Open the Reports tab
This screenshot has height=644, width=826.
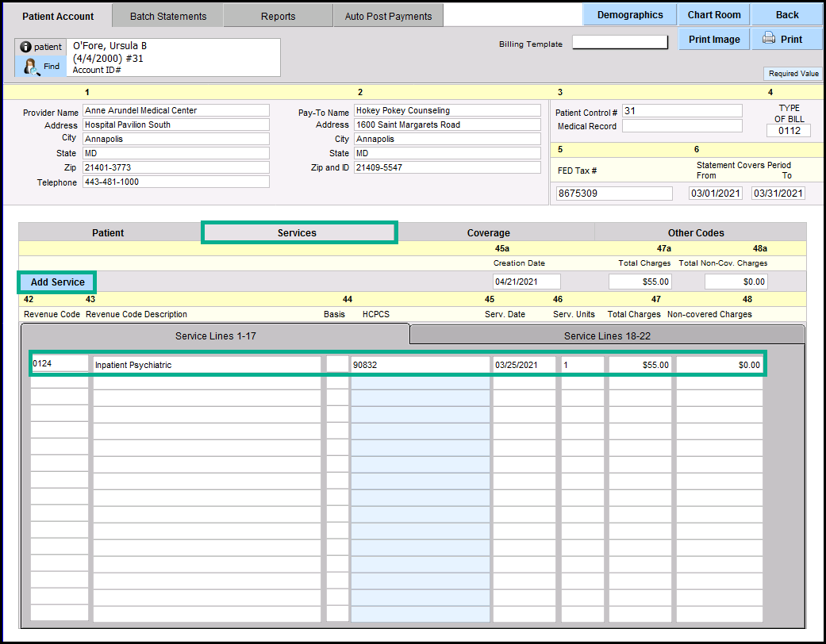pos(278,16)
